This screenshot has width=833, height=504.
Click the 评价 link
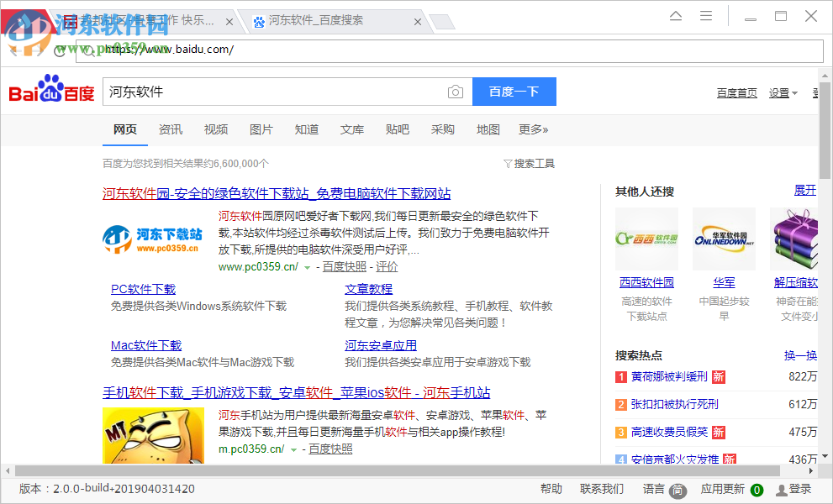[387, 266]
